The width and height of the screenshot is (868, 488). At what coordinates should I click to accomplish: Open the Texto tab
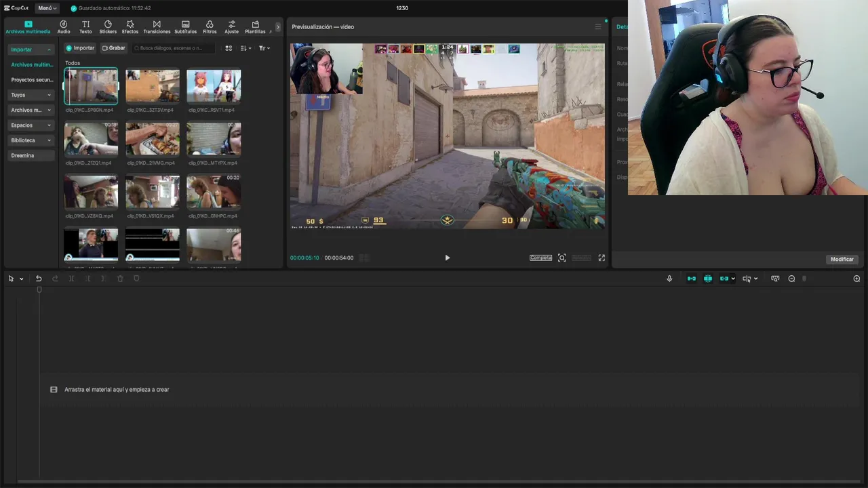[x=85, y=27]
